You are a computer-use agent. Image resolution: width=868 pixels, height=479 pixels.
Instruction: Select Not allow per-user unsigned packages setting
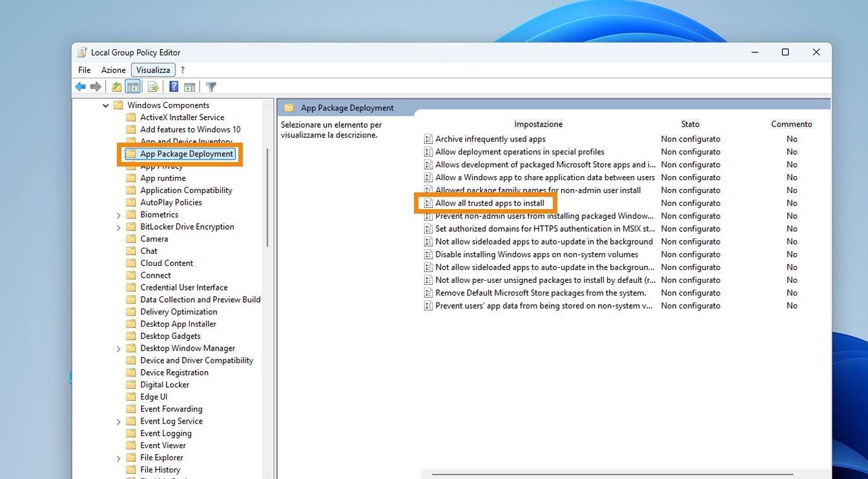tap(545, 280)
